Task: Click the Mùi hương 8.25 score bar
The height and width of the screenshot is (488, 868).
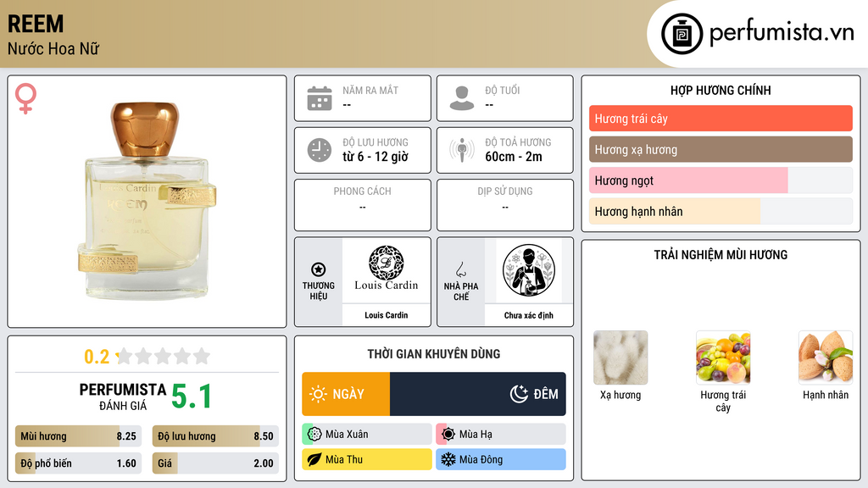Action: coord(78,436)
